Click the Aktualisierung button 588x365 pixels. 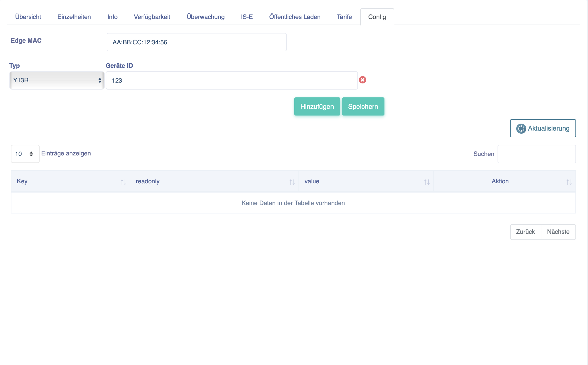tap(543, 128)
